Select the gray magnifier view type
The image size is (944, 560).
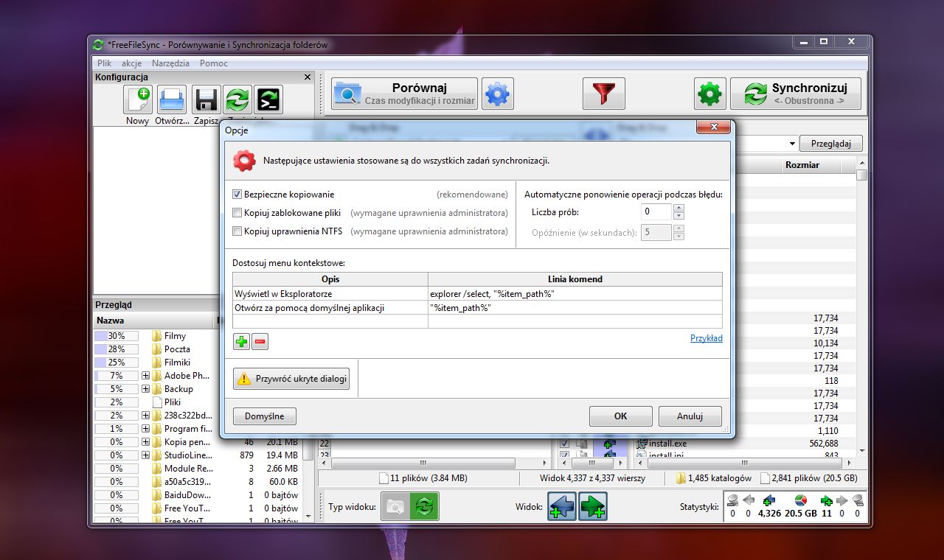pos(396,506)
